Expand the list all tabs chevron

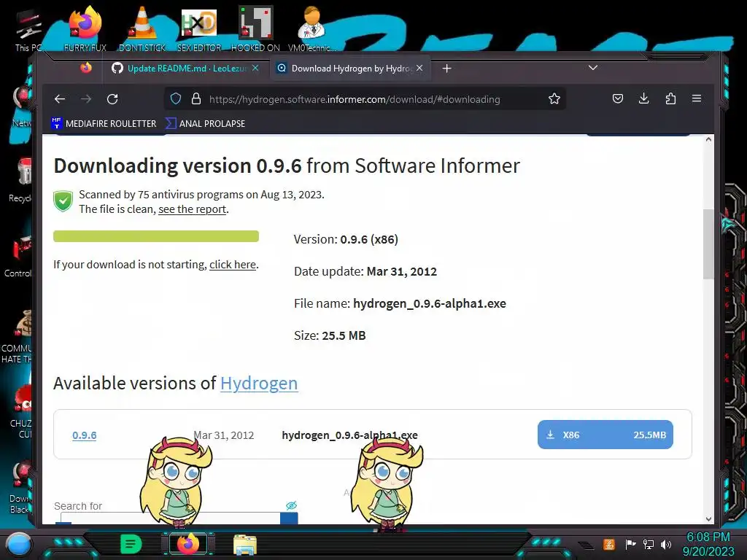pyautogui.click(x=592, y=68)
